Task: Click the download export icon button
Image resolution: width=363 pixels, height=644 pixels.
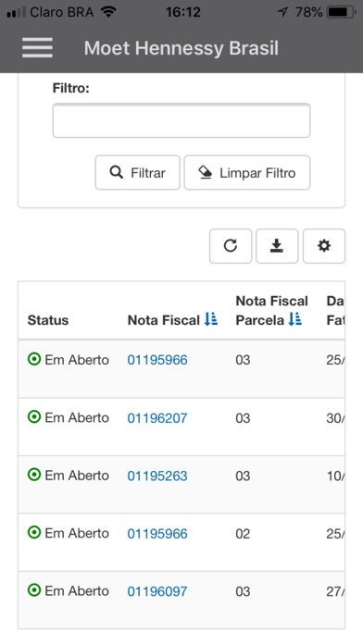Action: 277,246
